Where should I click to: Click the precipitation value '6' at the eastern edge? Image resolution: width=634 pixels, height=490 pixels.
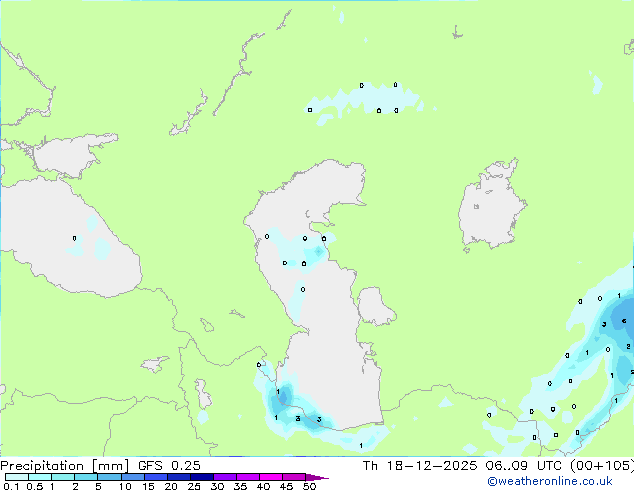(x=624, y=321)
